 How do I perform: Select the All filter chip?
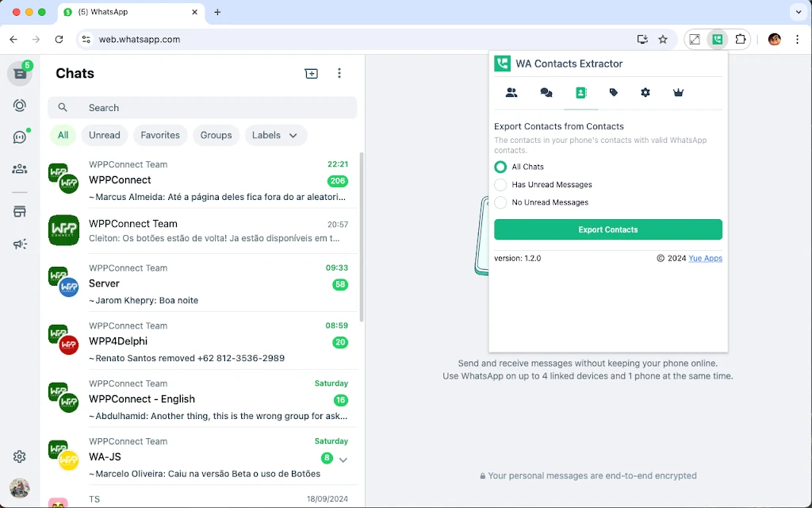[63, 135]
